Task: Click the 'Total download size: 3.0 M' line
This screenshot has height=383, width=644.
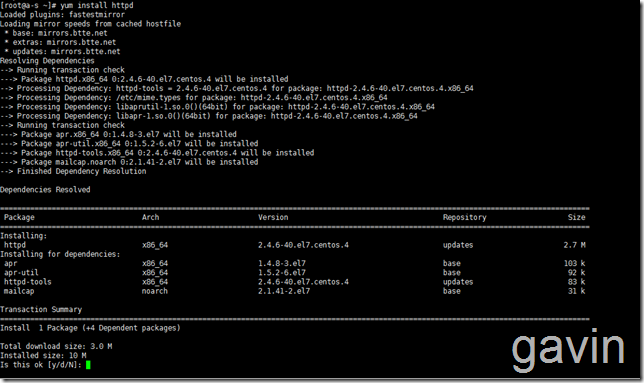Action: pyautogui.click(x=56, y=346)
